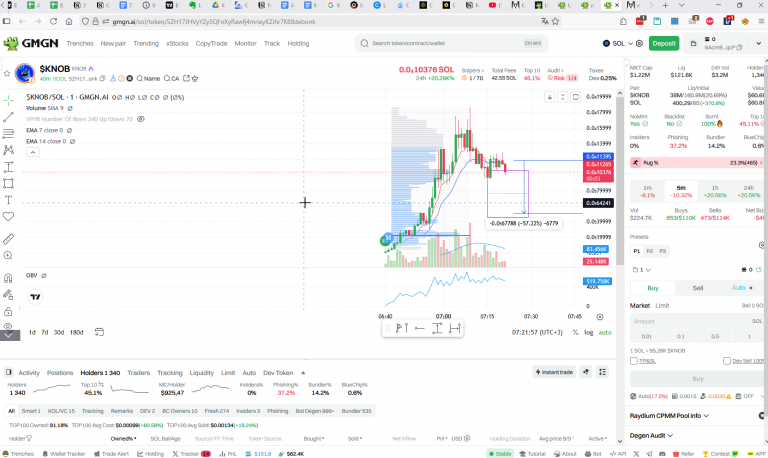Click the lock drawings tool

(8, 311)
